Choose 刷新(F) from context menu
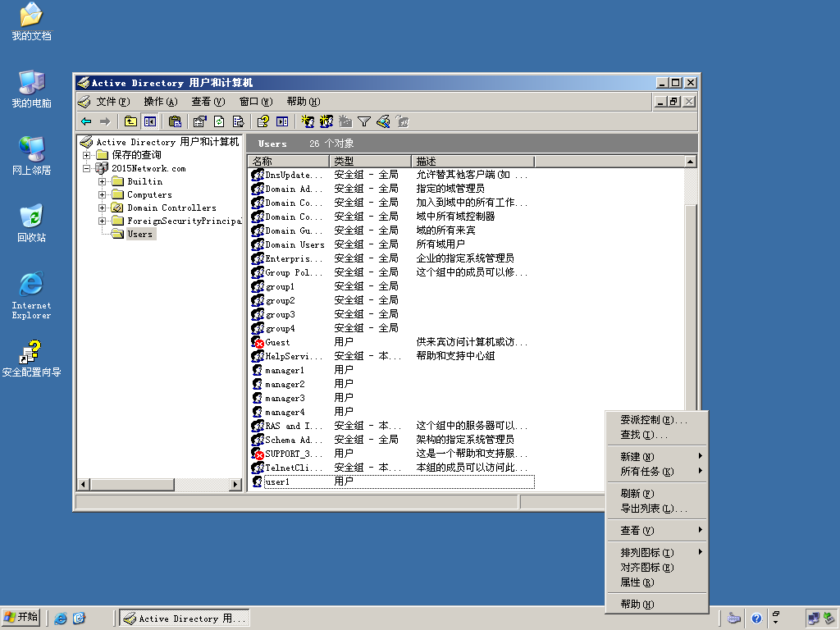Image resolution: width=840 pixels, height=630 pixels. [x=657, y=493]
